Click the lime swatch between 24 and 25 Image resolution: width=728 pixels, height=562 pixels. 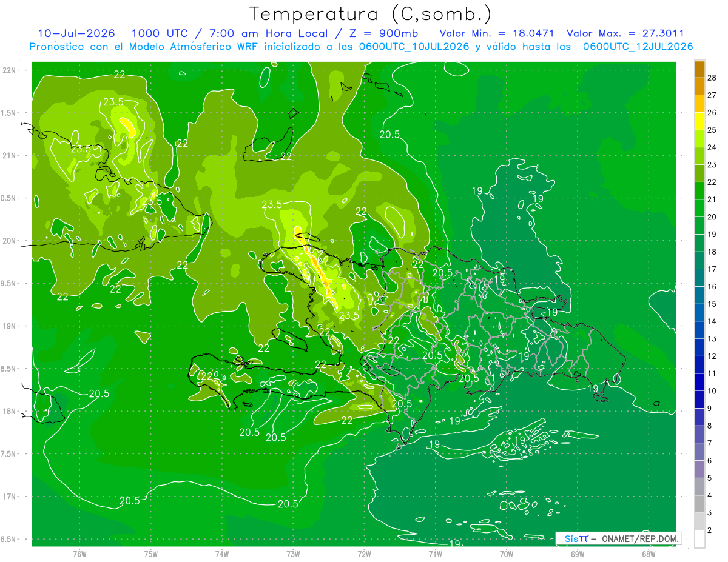[x=699, y=138]
